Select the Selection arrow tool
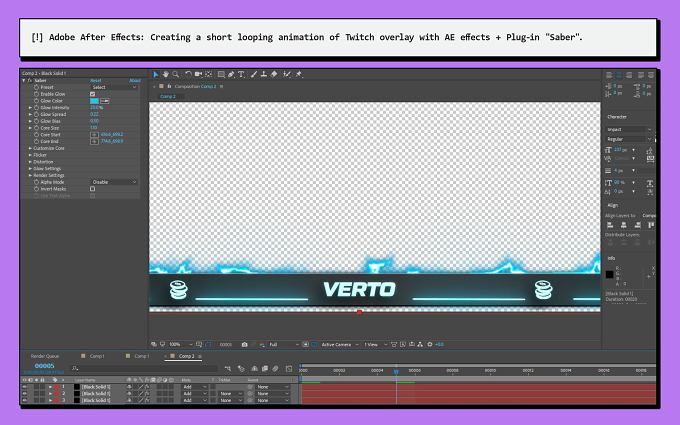This screenshot has height=425, width=680. pos(156,74)
